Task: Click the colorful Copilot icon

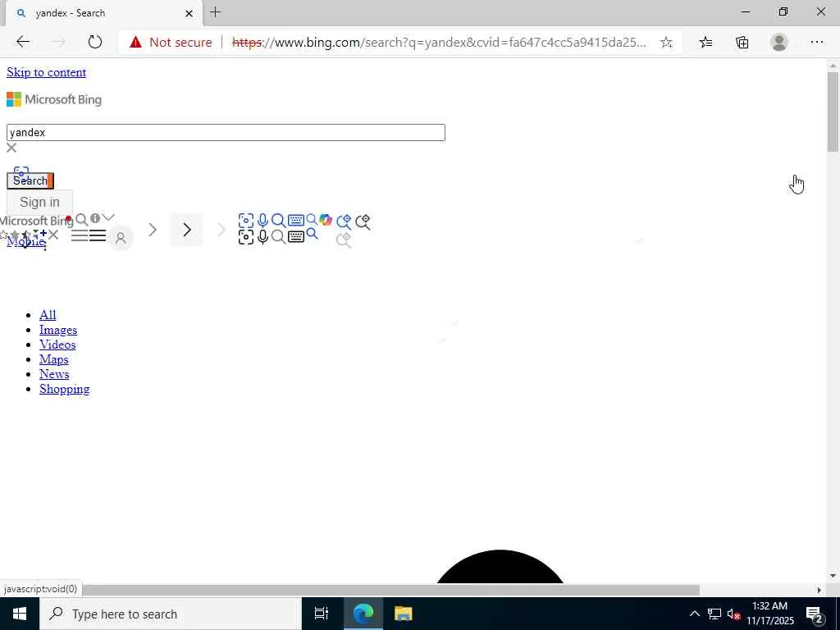Action: [x=325, y=220]
